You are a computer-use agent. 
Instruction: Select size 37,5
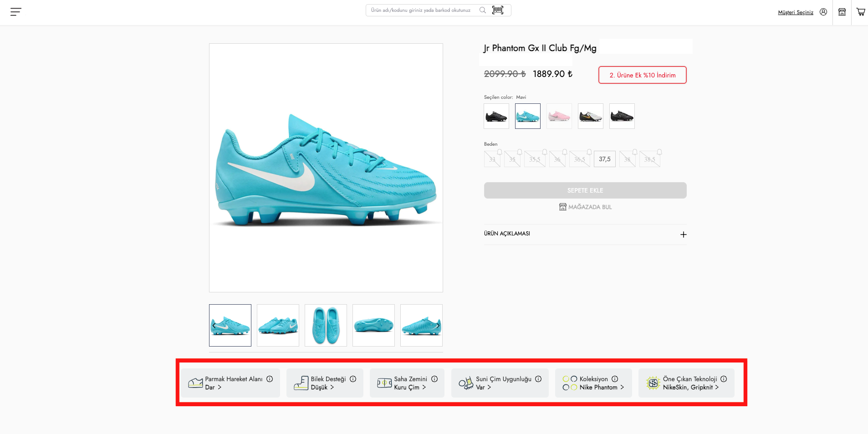pos(604,159)
